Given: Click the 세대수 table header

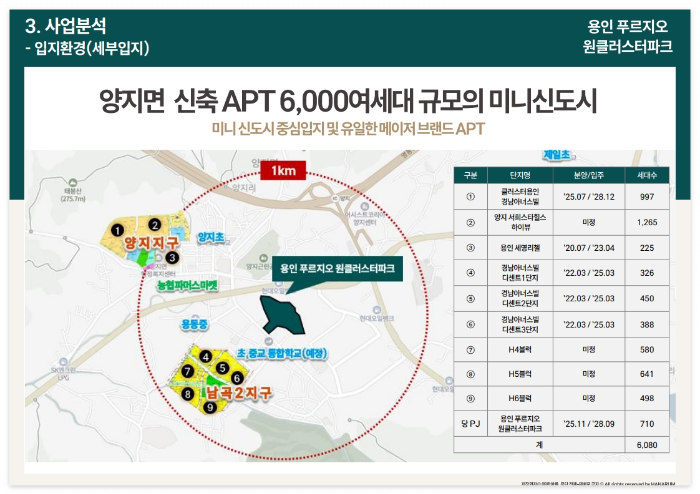Looking at the screenshot, I should (x=647, y=175).
